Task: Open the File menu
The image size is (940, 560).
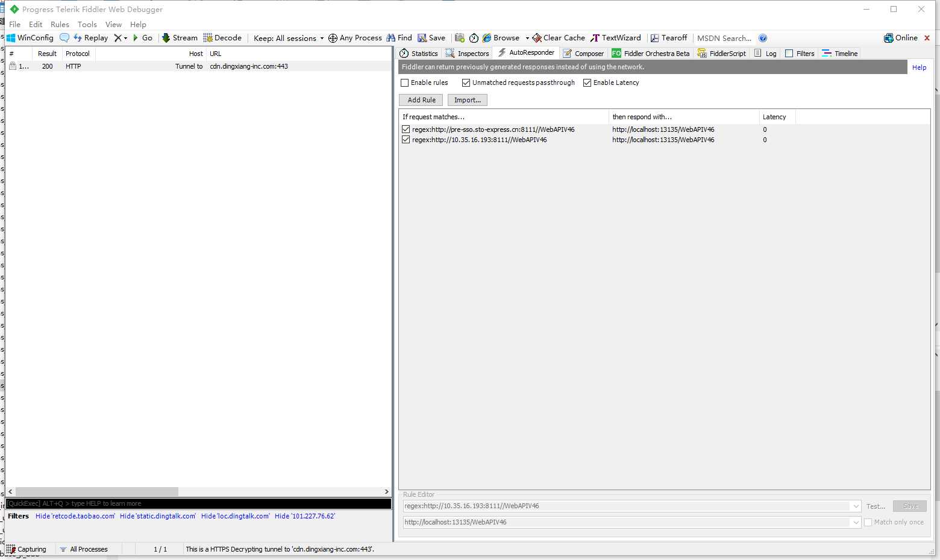Action: (14, 25)
